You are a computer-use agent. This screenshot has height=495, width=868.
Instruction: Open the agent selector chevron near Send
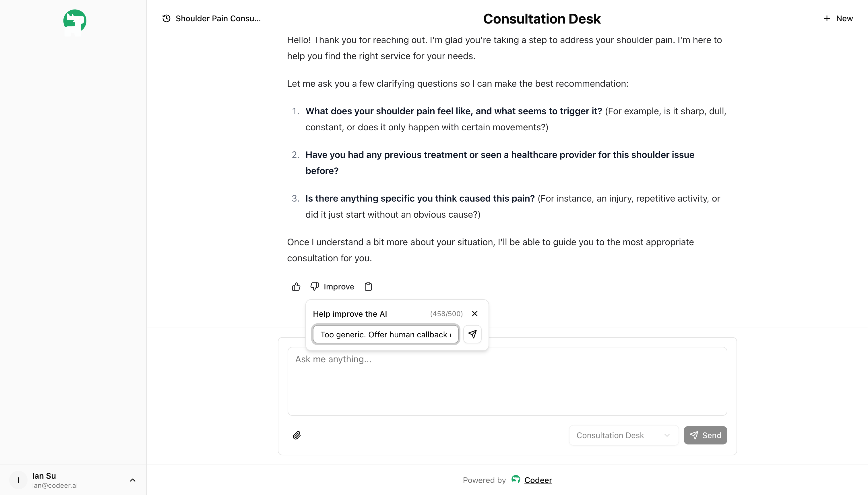[666, 435]
